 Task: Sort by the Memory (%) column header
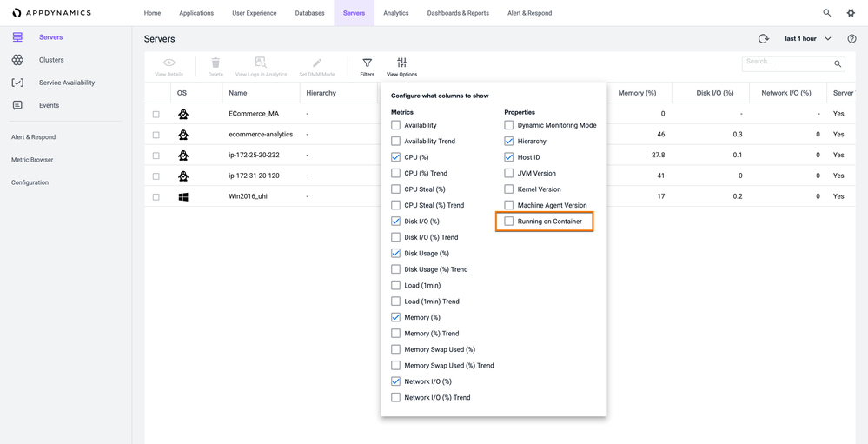tap(637, 93)
